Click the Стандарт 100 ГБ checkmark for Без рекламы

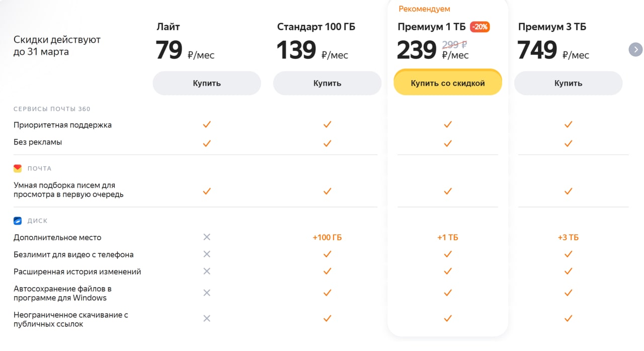[x=328, y=143]
